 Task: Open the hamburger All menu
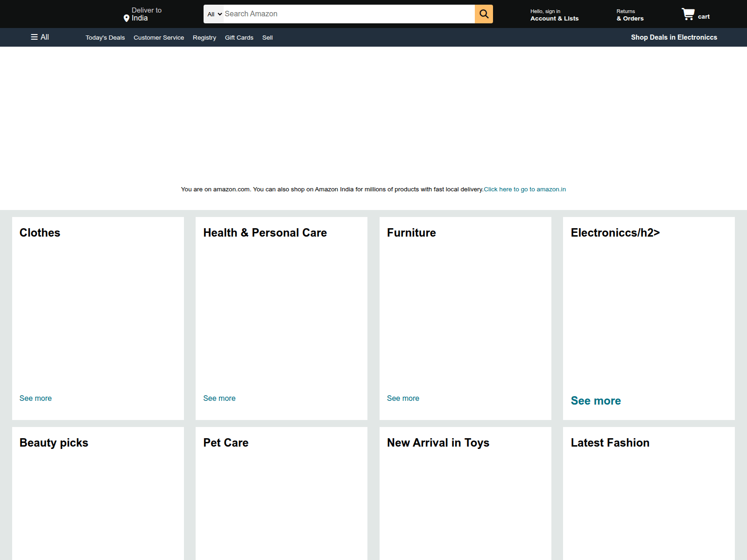click(40, 37)
